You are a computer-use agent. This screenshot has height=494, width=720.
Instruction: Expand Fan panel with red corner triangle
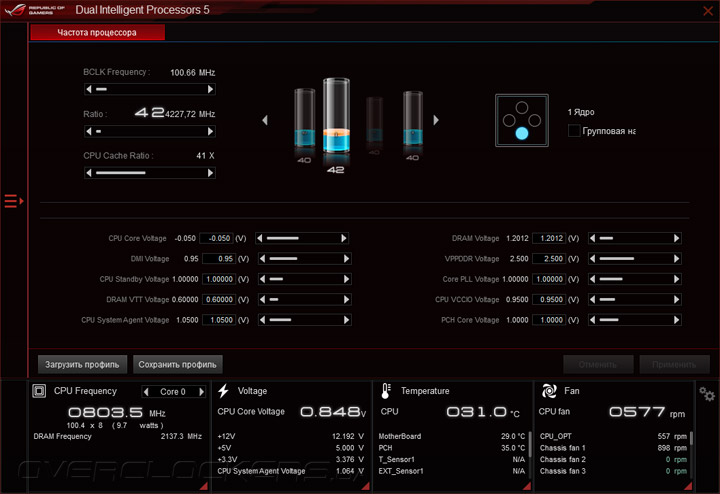click(x=688, y=486)
